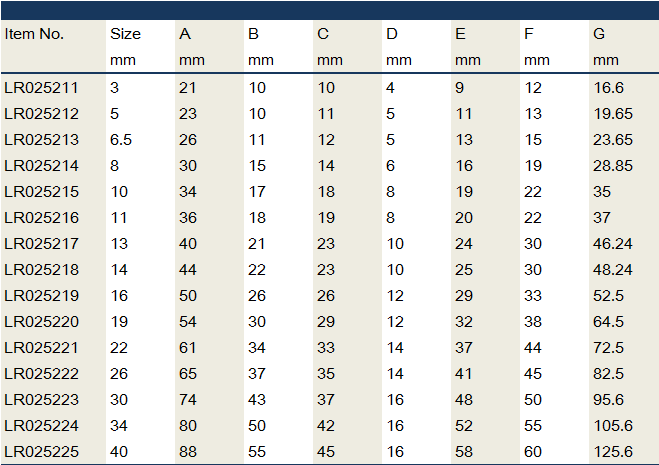
Task: Click the Item No. column header
Action: pyautogui.click(x=34, y=34)
